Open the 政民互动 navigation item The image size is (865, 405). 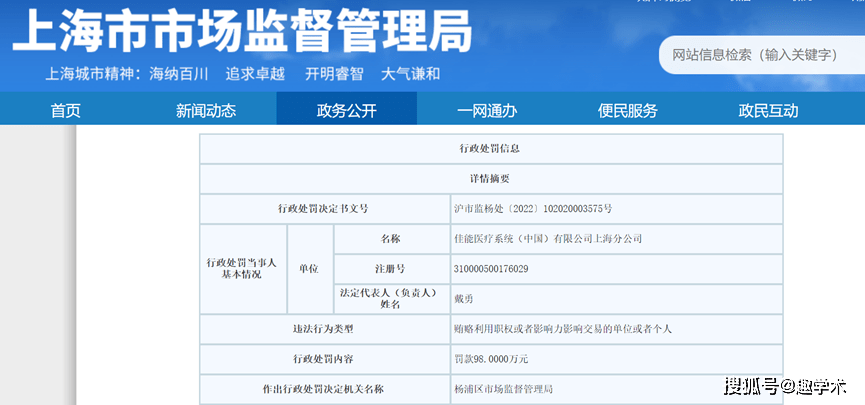click(768, 110)
